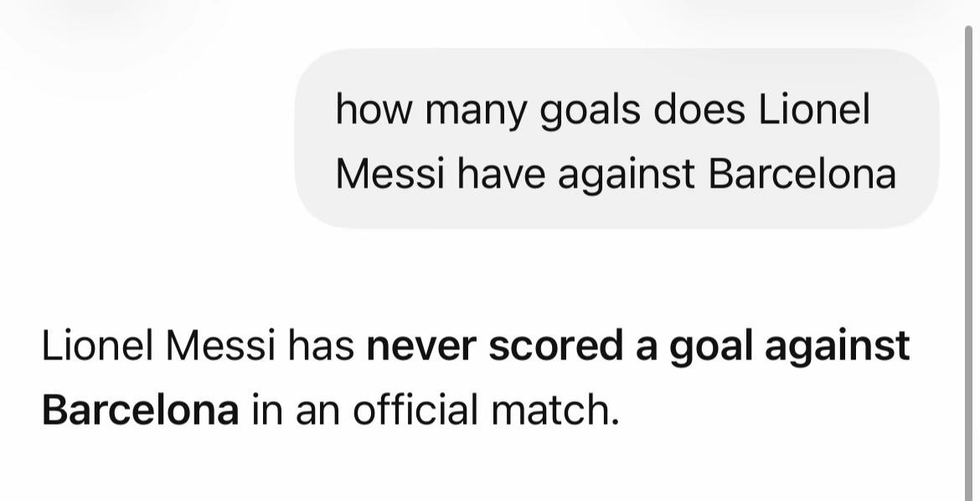The image size is (980, 501).
Task: Select the gray user message bubble
Action: click(616, 139)
